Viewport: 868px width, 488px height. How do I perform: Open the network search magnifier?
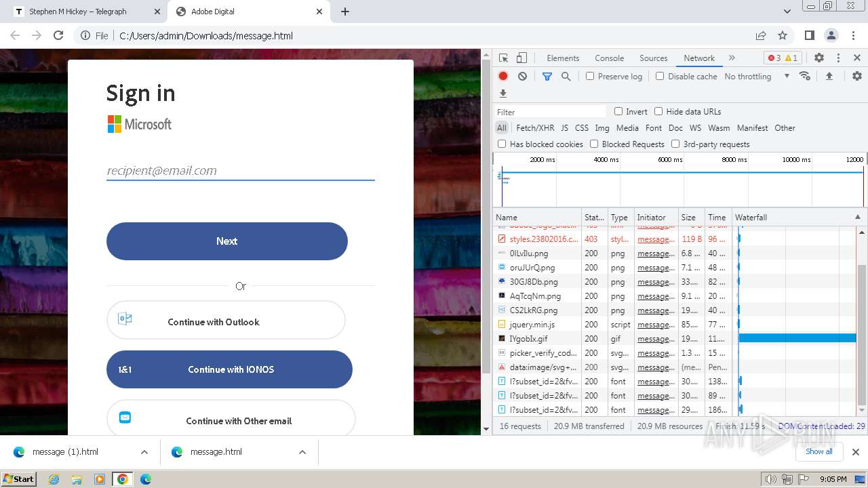click(x=566, y=77)
